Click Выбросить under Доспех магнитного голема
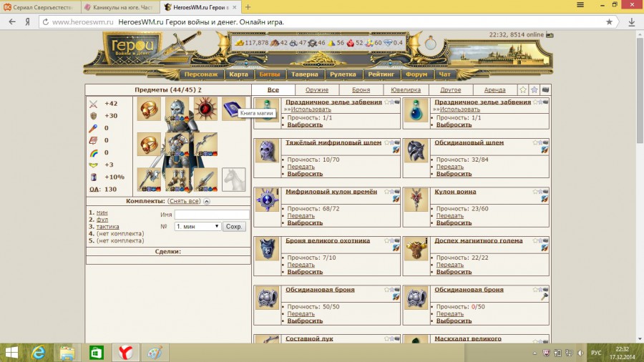 pyautogui.click(x=454, y=272)
